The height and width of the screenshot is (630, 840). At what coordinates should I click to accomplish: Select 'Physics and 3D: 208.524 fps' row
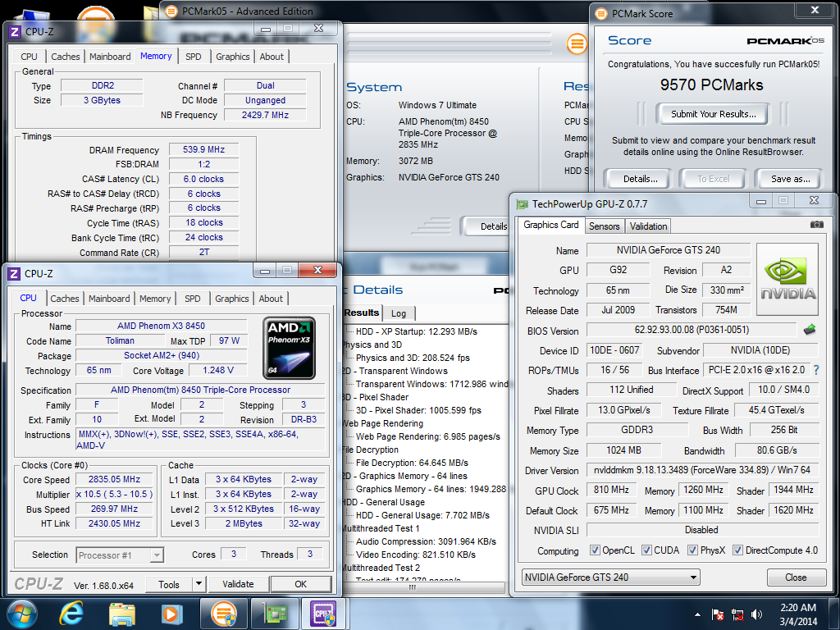pyautogui.click(x=413, y=358)
